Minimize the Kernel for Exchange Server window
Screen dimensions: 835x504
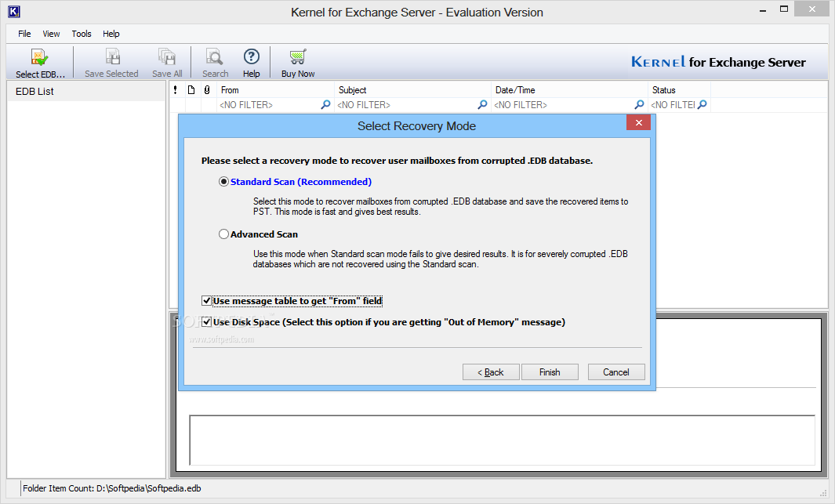coord(763,9)
